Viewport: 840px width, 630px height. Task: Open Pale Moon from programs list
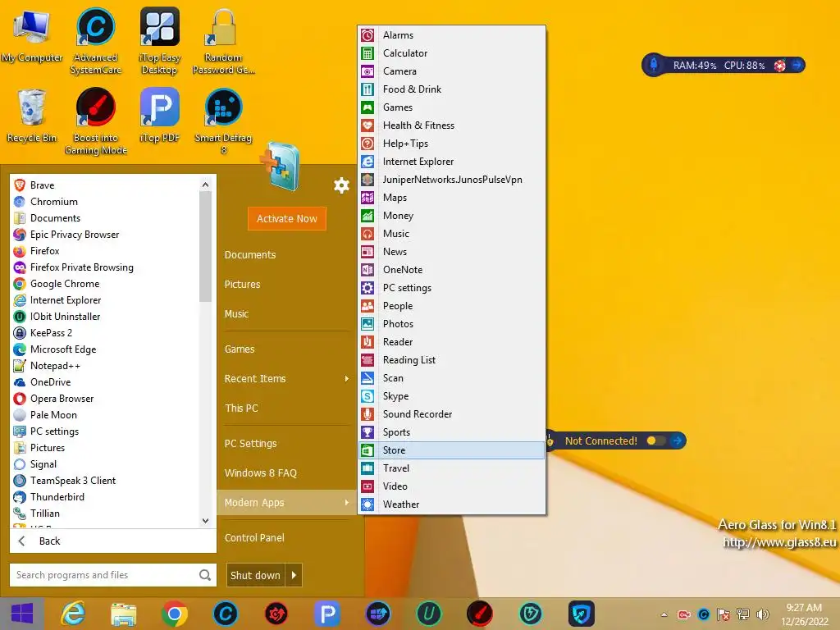click(105, 415)
